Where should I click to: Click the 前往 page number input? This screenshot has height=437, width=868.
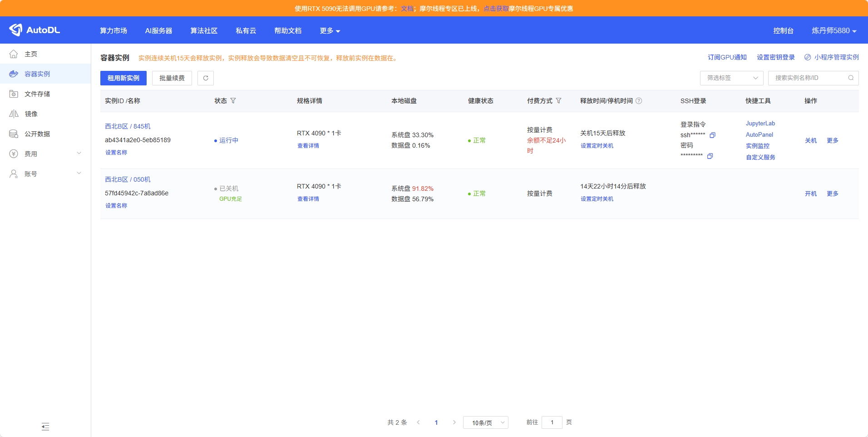click(x=552, y=422)
